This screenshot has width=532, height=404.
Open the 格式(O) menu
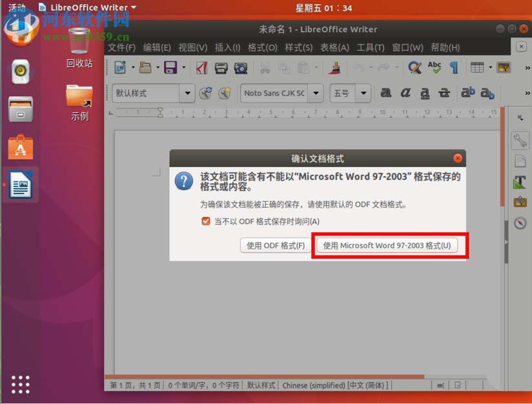261,47
